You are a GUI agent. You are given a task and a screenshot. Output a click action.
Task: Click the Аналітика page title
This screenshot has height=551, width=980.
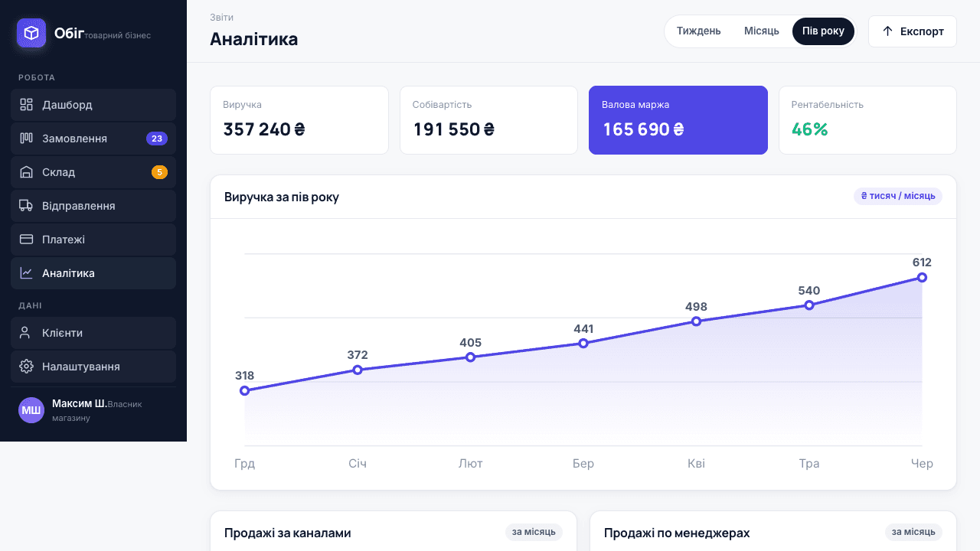point(254,39)
